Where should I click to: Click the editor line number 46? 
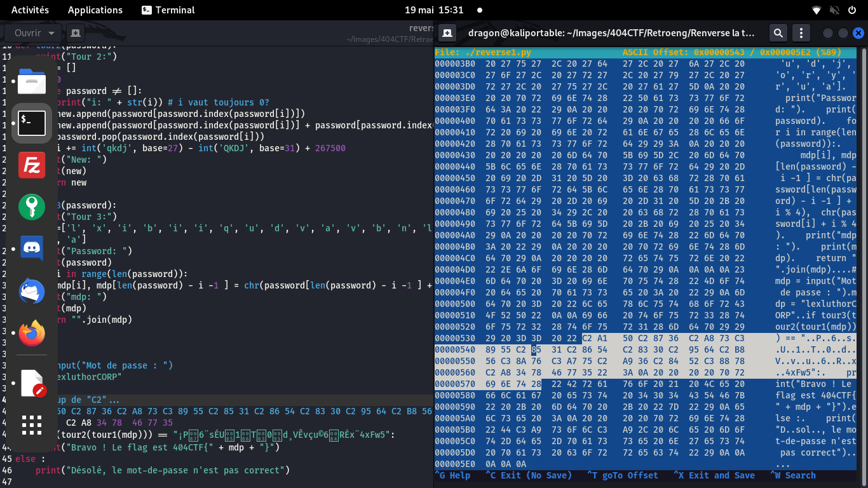pos(6,470)
